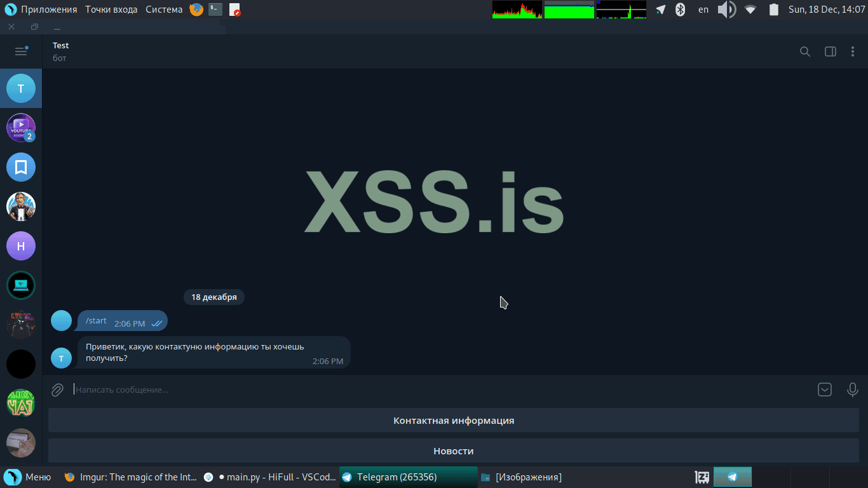Open the Telegram hamburger menu
The image size is (868, 488).
click(x=21, y=51)
